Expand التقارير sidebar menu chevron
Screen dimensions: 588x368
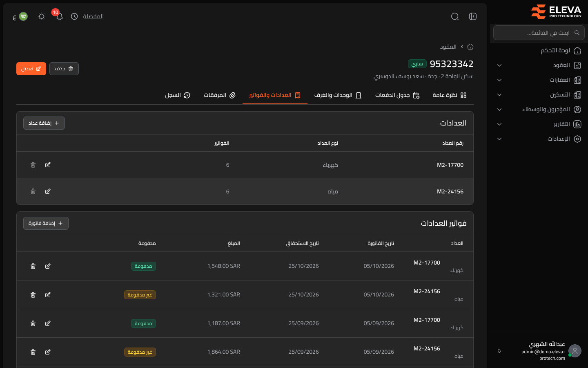point(499,124)
